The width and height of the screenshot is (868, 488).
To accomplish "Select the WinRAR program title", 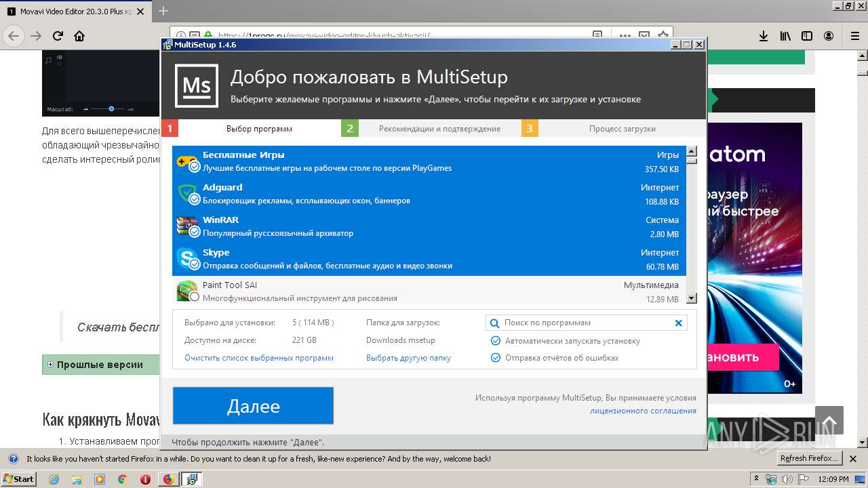I will [220, 220].
